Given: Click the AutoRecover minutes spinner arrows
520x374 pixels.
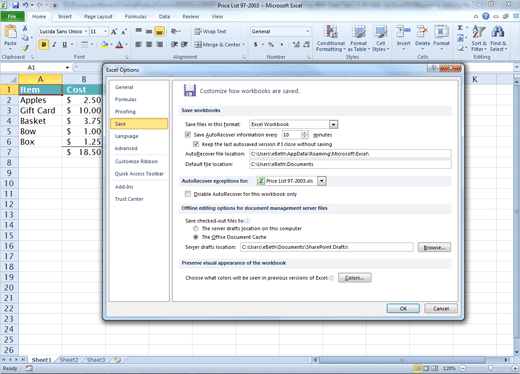Looking at the screenshot, I should coord(305,135).
